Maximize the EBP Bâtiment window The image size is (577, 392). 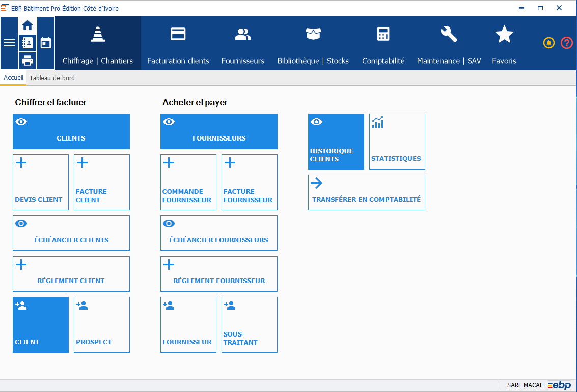click(x=540, y=8)
